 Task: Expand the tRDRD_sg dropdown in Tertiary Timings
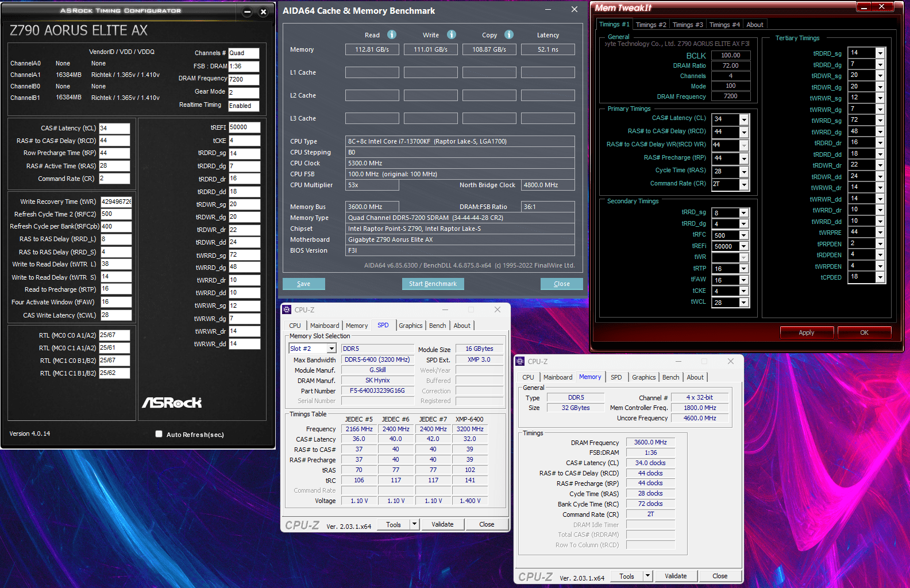pyautogui.click(x=880, y=53)
